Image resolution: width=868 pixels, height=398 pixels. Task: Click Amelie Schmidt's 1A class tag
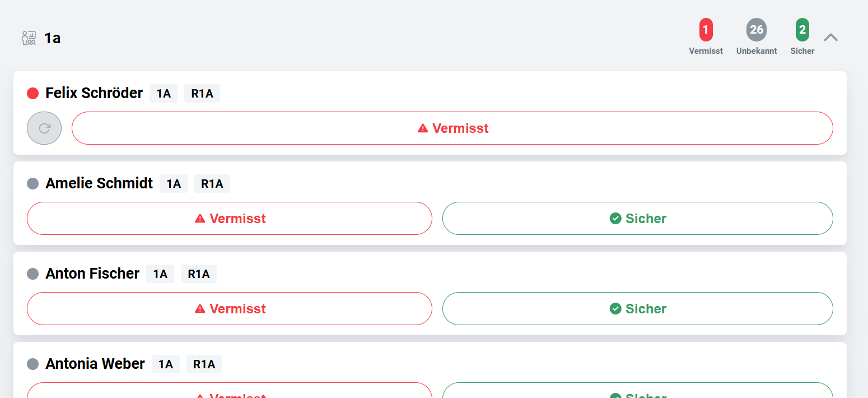174,184
